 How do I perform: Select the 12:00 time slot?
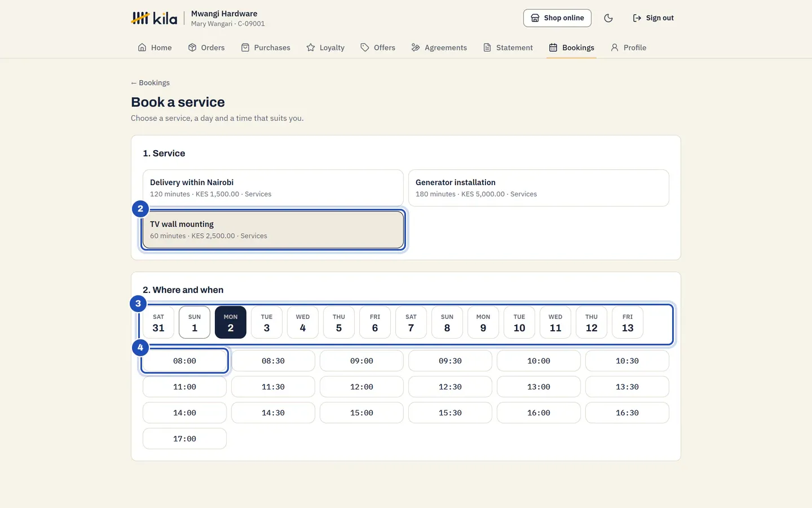[361, 387]
